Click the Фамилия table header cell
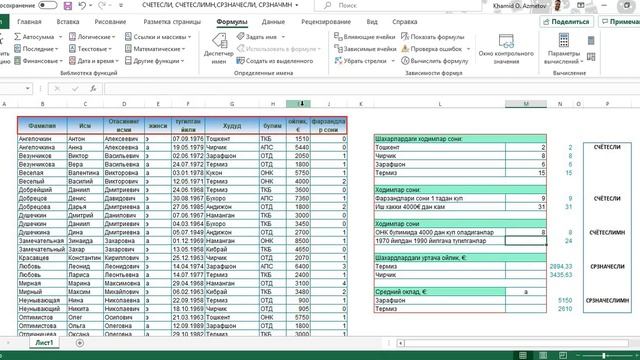The image size is (640, 360). click(x=42, y=126)
